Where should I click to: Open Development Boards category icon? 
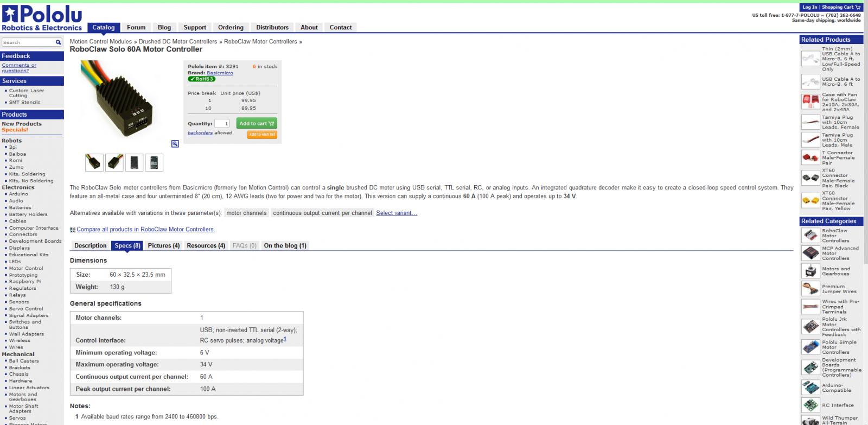pyautogui.click(x=810, y=367)
